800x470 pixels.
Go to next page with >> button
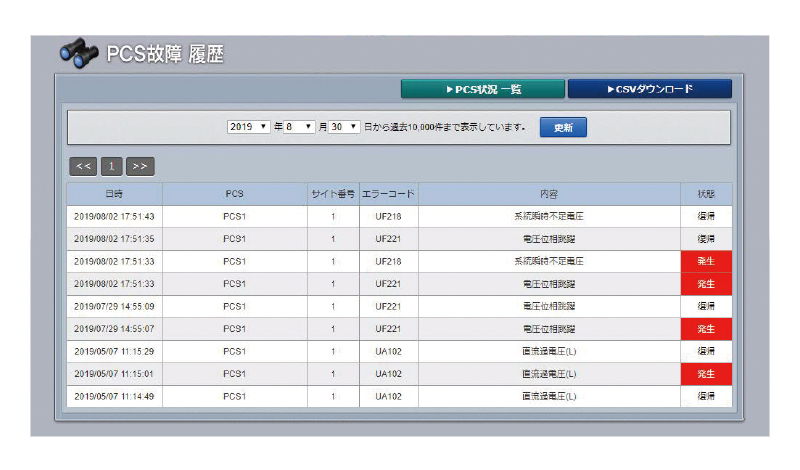coord(140,166)
